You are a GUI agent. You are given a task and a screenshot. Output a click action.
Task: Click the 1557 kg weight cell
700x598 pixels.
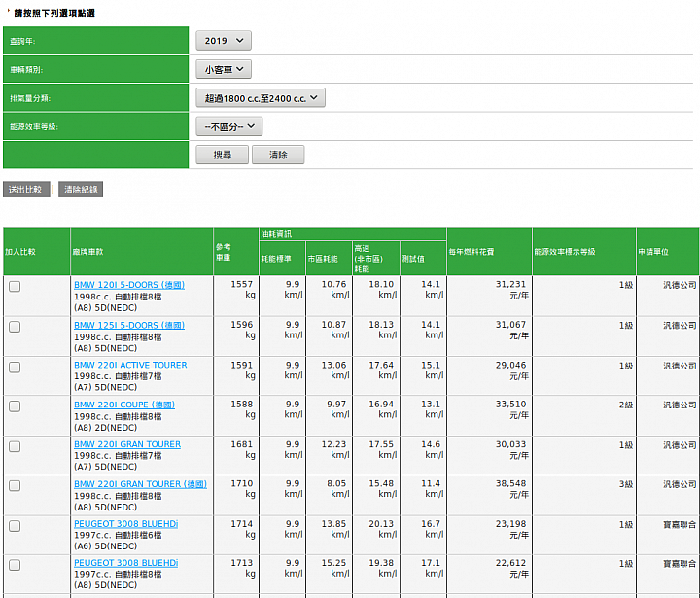point(236,296)
